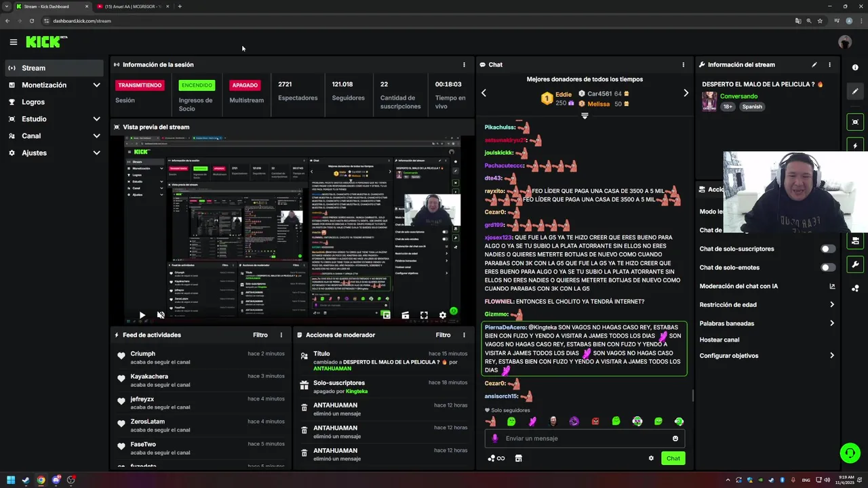868x488 pixels.
Task: Open the Chat panel options menu
Action: point(683,64)
